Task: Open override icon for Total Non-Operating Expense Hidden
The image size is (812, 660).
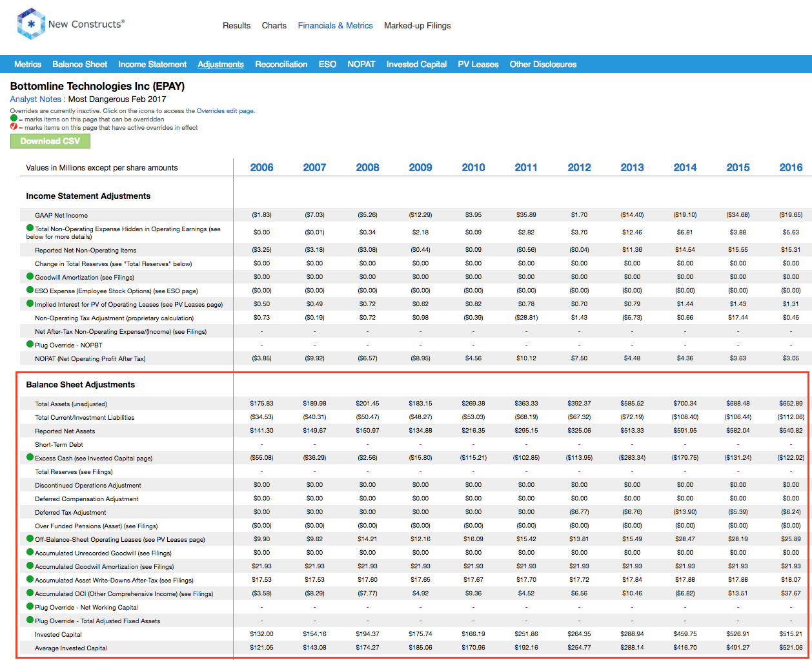Action: (x=30, y=228)
